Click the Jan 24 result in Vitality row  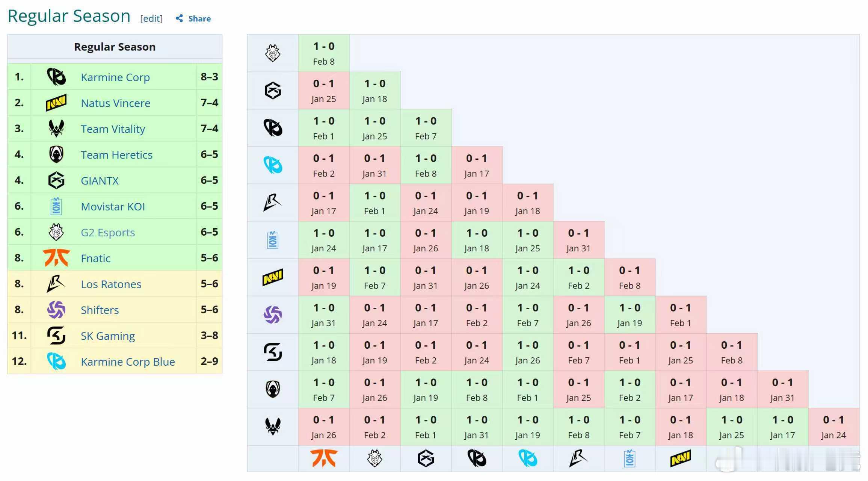pos(833,427)
